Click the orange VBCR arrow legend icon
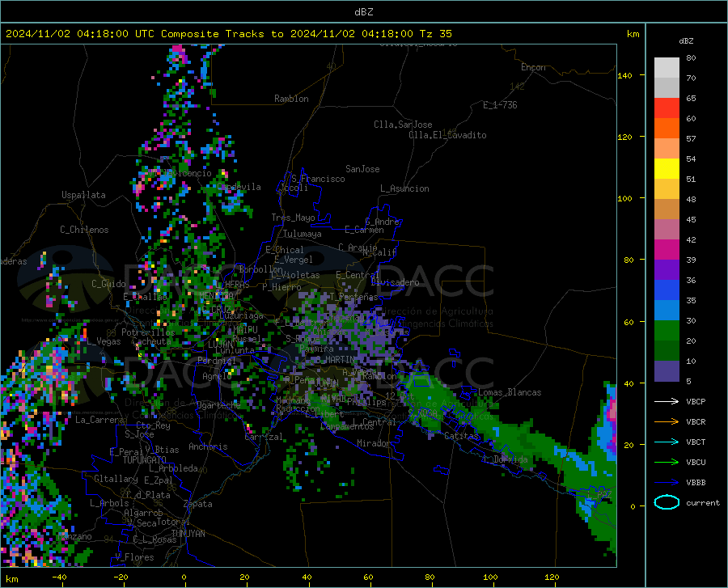728x588 pixels. 667,422
